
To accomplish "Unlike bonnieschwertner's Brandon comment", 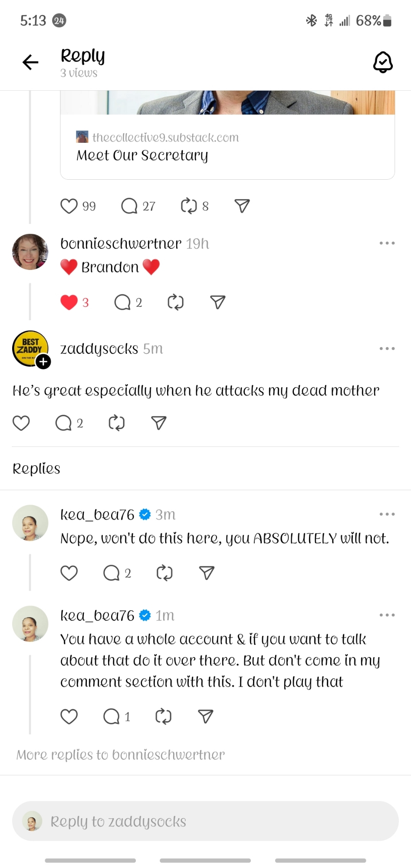I will (x=69, y=302).
